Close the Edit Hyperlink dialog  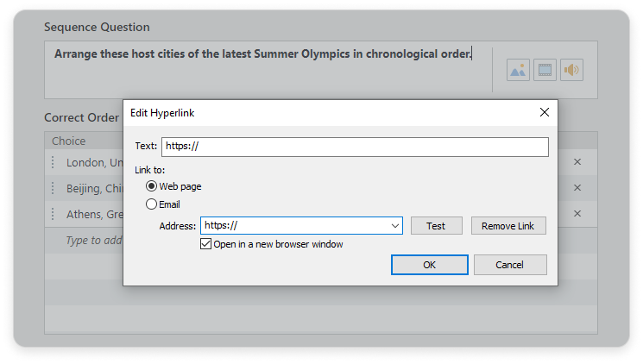[545, 112]
